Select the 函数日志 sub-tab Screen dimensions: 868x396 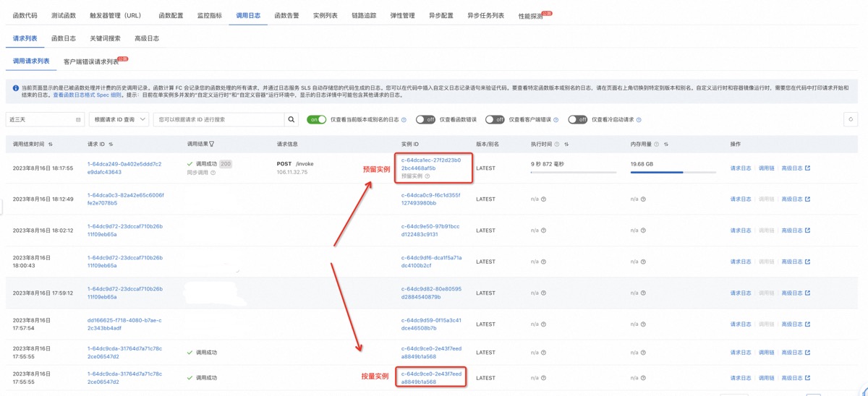[64, 38]
